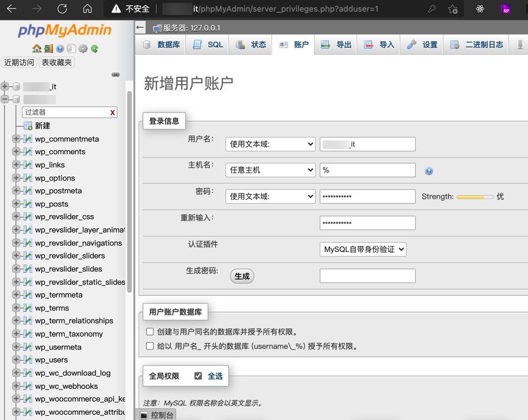Open the hostname 任意主机 dropdown
This screenshot has width=528, height=420.
pos(270,170)
